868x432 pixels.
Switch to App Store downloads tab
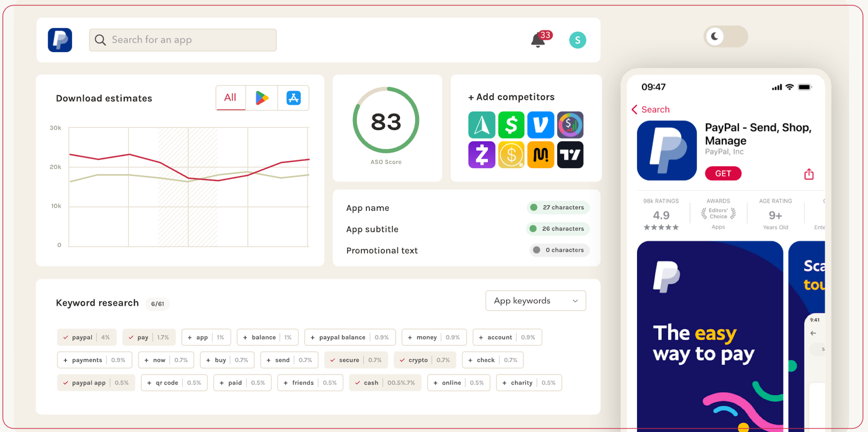[x=293, y=98]
